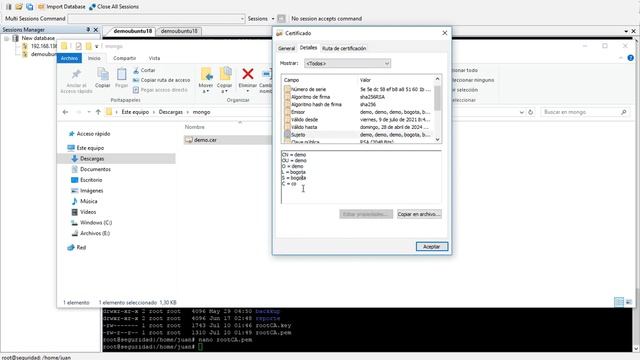Close the Sessions Manager panel
Viewport: 640px width, 360px height.
96,30
